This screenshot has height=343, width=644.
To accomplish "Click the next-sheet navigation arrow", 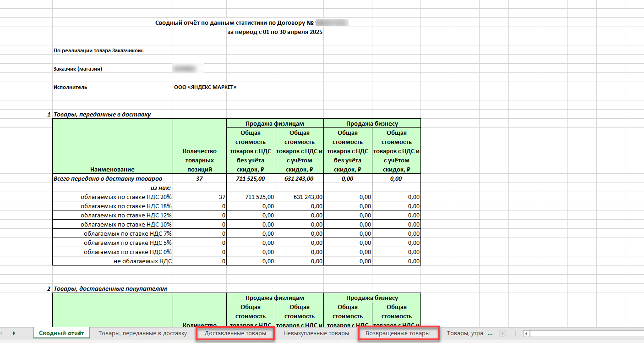I will [x=14, y=333].
